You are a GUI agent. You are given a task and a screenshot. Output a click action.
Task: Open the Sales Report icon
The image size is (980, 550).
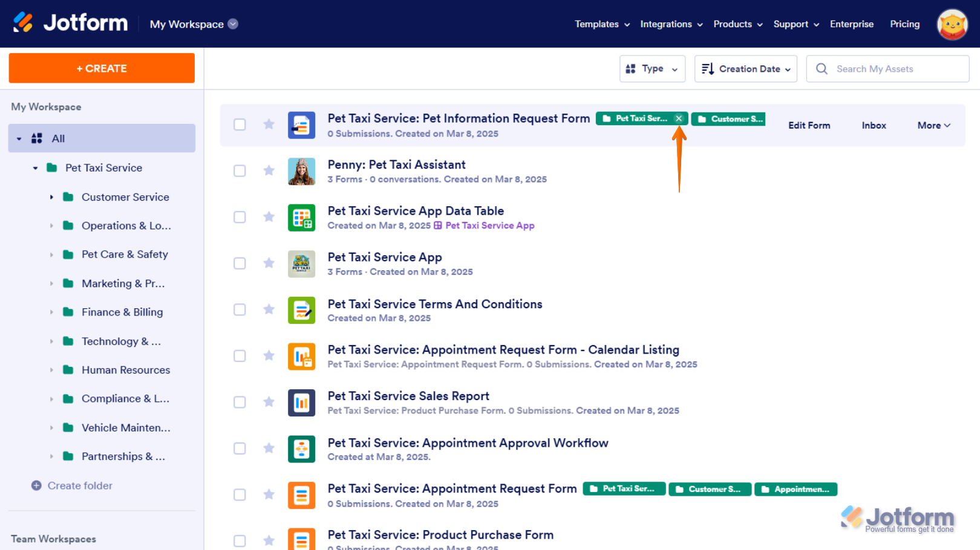click(x=301, y=403)
